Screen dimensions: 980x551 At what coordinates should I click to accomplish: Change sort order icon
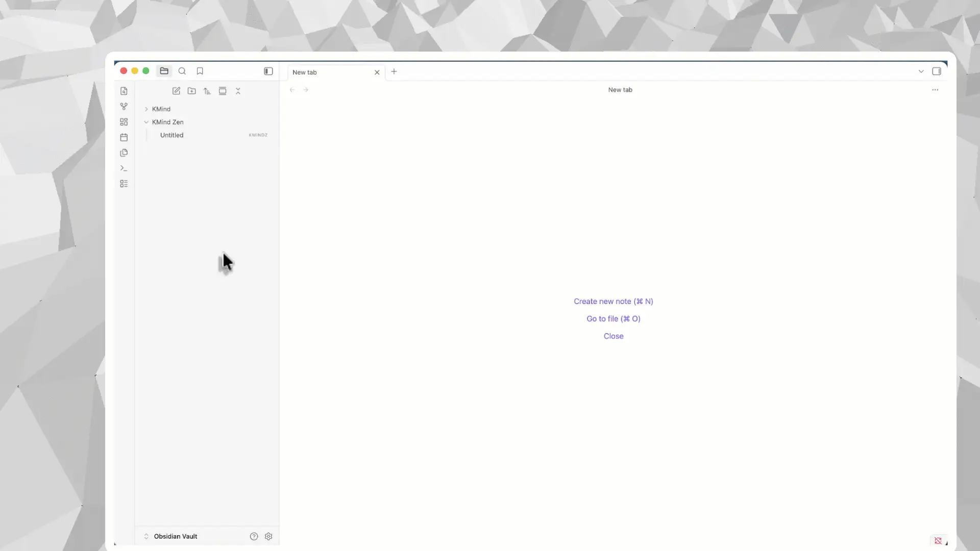click(207, 91)
